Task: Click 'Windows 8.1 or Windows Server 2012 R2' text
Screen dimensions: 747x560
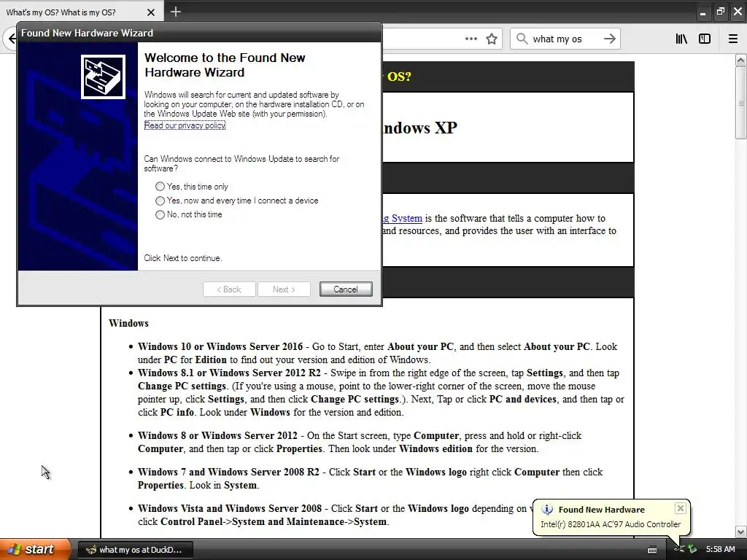Action: coord(229,373)
